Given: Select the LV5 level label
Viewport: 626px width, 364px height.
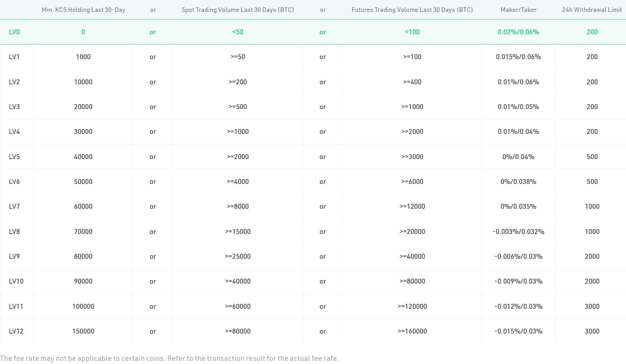Looking at the screenshot, I should point(14,157).
